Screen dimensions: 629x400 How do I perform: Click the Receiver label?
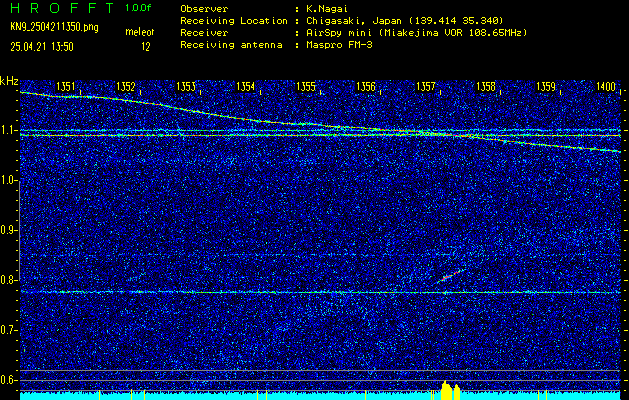tap(204, 33)
